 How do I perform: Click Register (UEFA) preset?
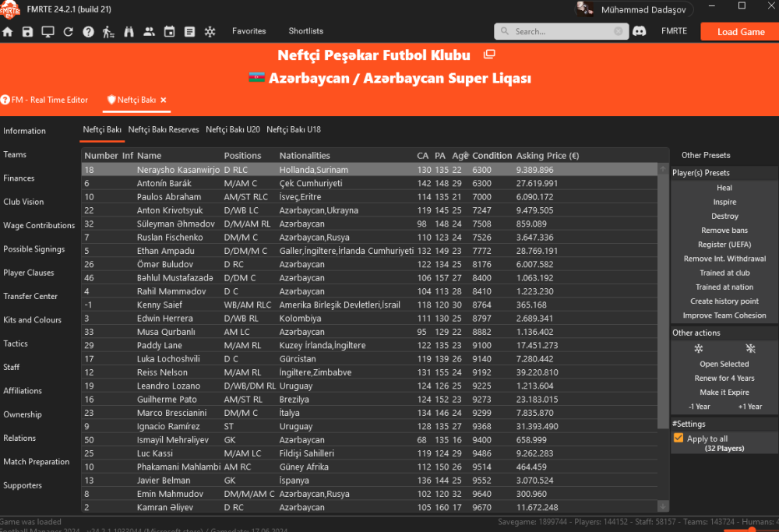point(724,245)
